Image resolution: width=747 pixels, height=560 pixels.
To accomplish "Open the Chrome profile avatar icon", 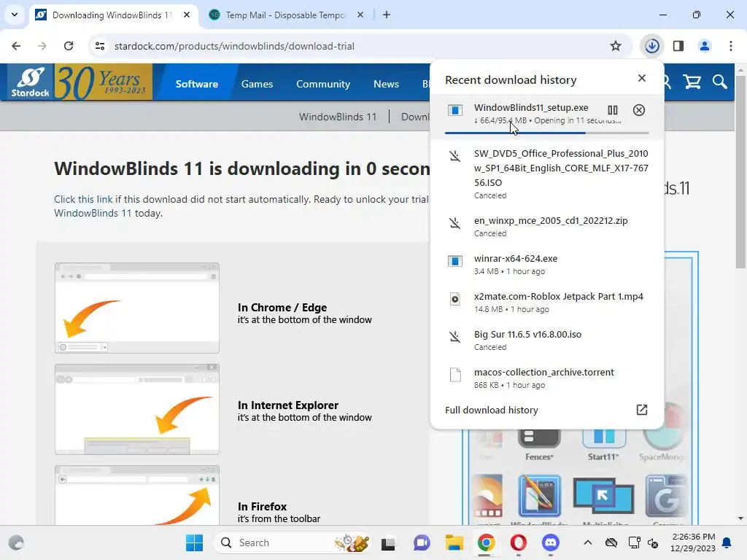I will tap(705, 46).
